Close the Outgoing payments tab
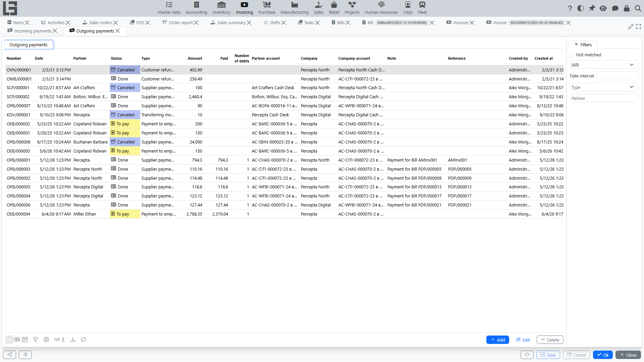This screenshot has height=362, width=644. point(117,31)
